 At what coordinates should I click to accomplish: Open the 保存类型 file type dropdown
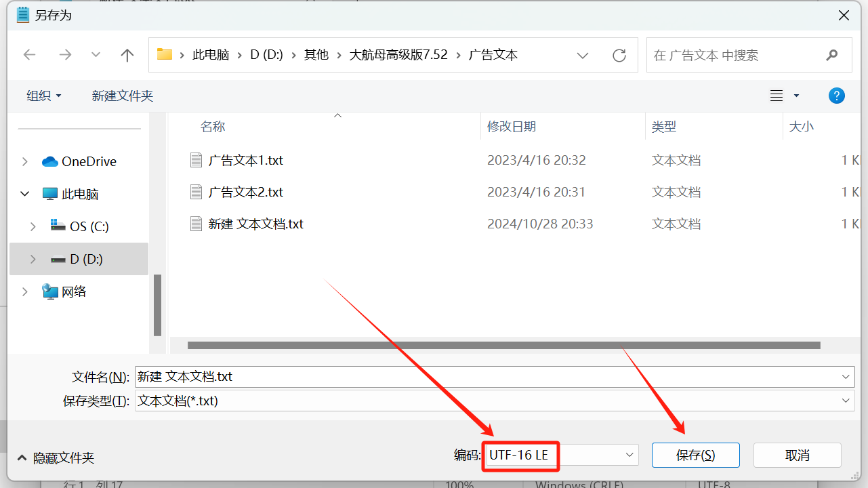tap(846, 401)
